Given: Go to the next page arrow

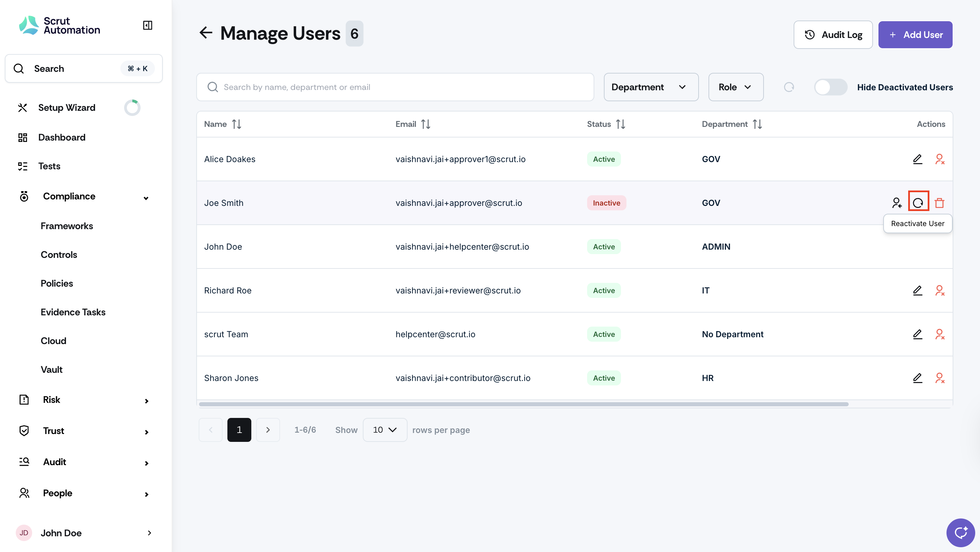Looking at the screenshot, I should (x=268, y=430).
